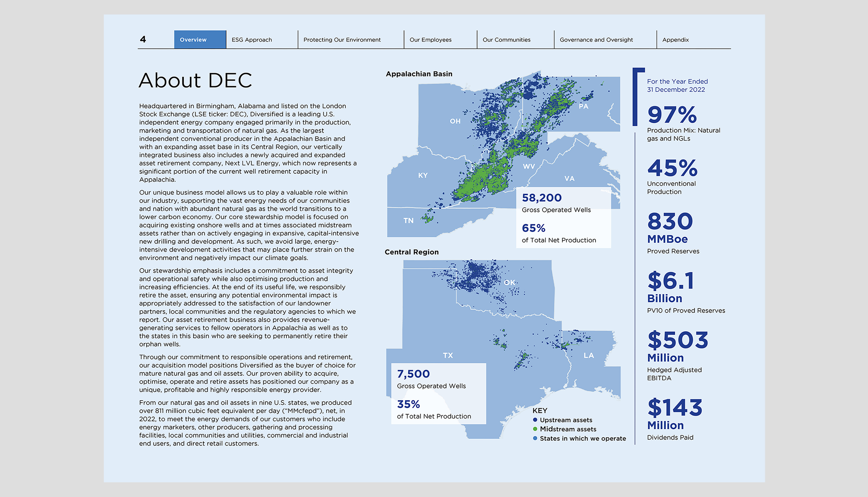Viewport: 868px width, 497px height.
Task: Click paragraph starting Our unique business model
Action: pyautogui.click(x=249, y=225)
